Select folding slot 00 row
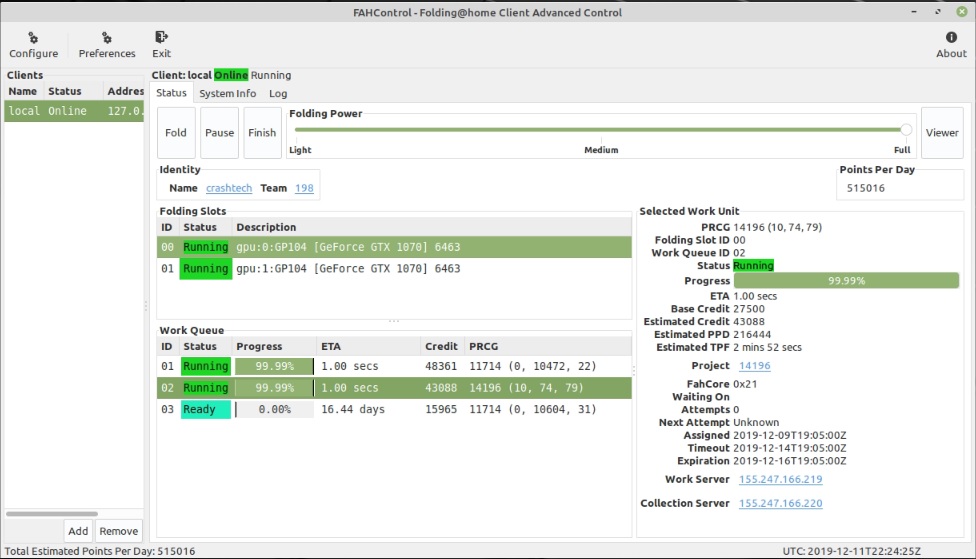This screenshot has height=559, width=976. pos(394,247)
